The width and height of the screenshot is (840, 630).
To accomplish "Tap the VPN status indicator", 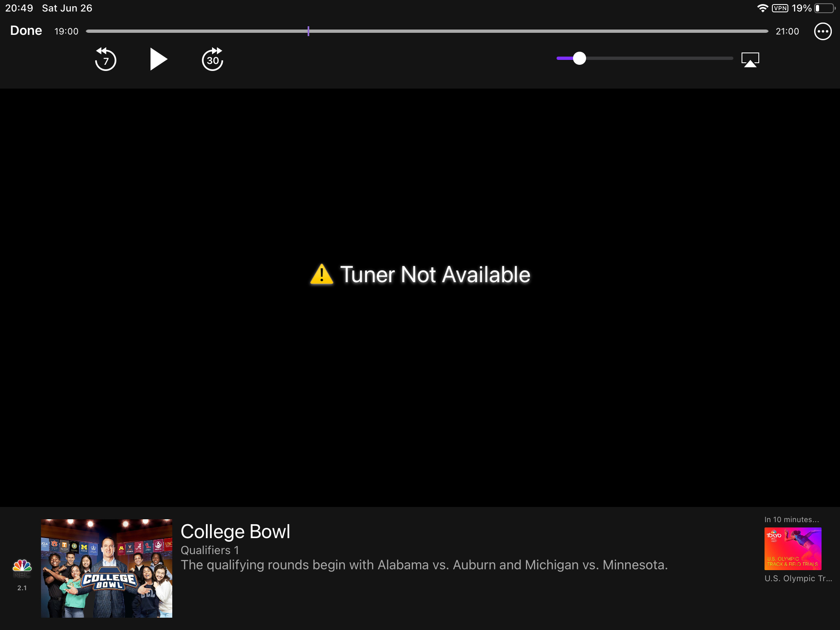I will [780, 8].
